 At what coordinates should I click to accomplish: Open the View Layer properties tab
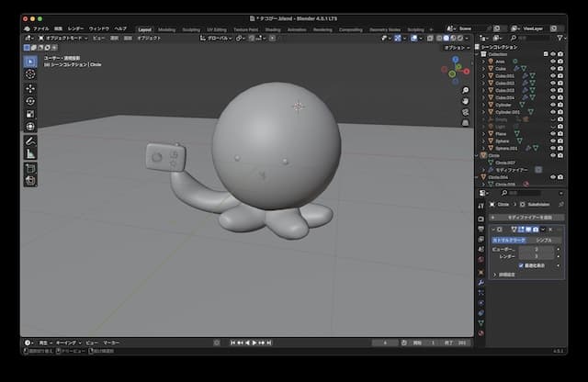pos(481,239)
